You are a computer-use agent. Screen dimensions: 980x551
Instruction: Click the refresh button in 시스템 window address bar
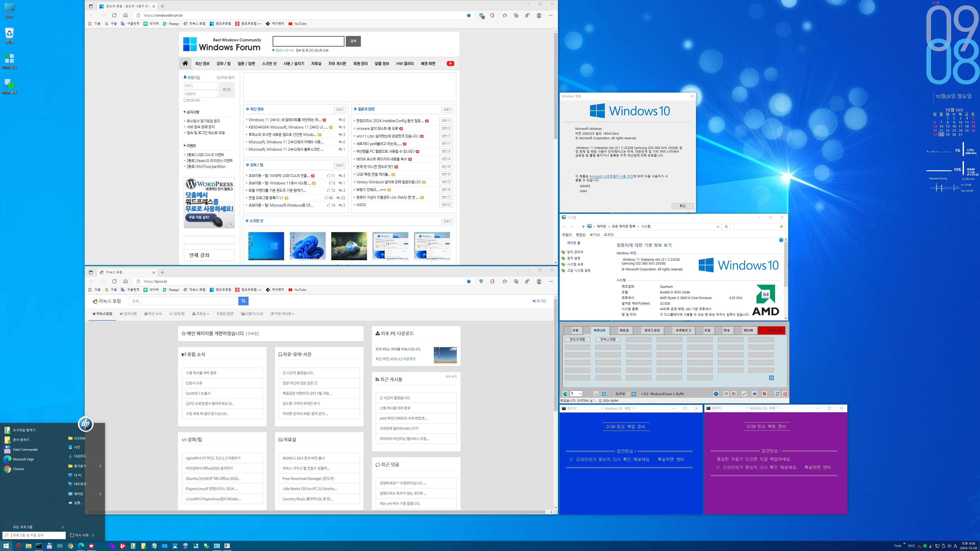pyautogui.click(x=726, y=227)
